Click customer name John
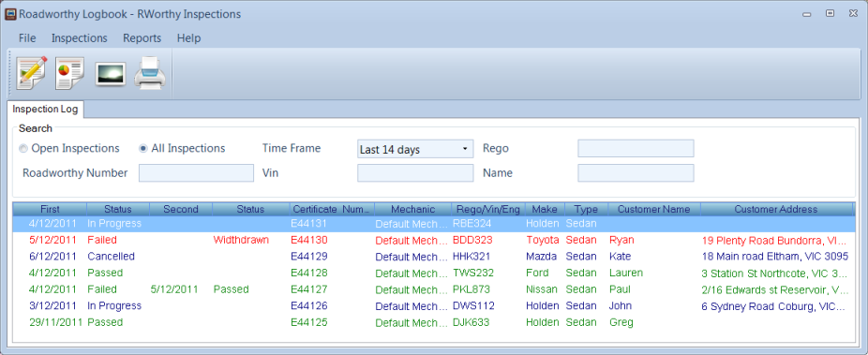The image size is (868, 355). point(621,305)
